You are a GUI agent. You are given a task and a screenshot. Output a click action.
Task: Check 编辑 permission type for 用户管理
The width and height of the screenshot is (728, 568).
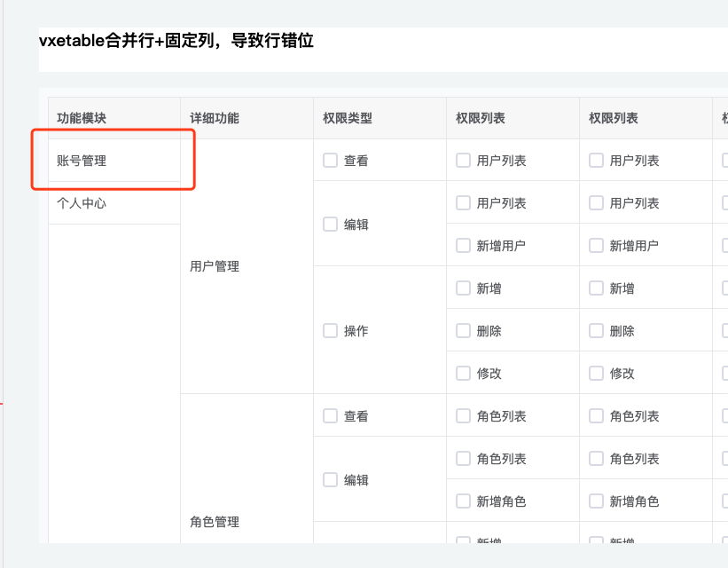coord(330,224)
